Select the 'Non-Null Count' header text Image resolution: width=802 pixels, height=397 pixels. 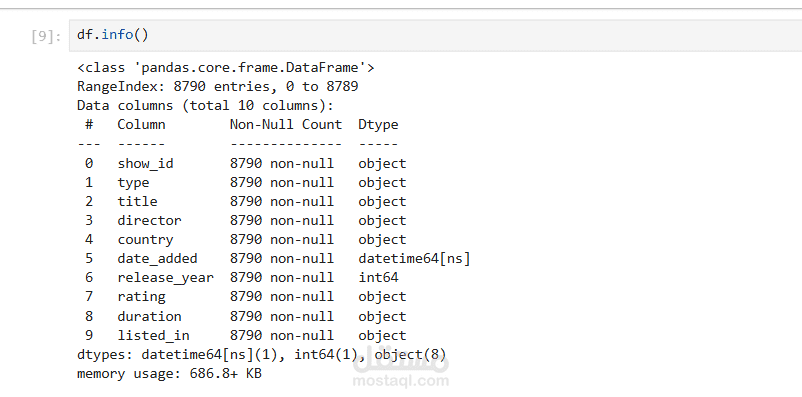pos(285,124)
